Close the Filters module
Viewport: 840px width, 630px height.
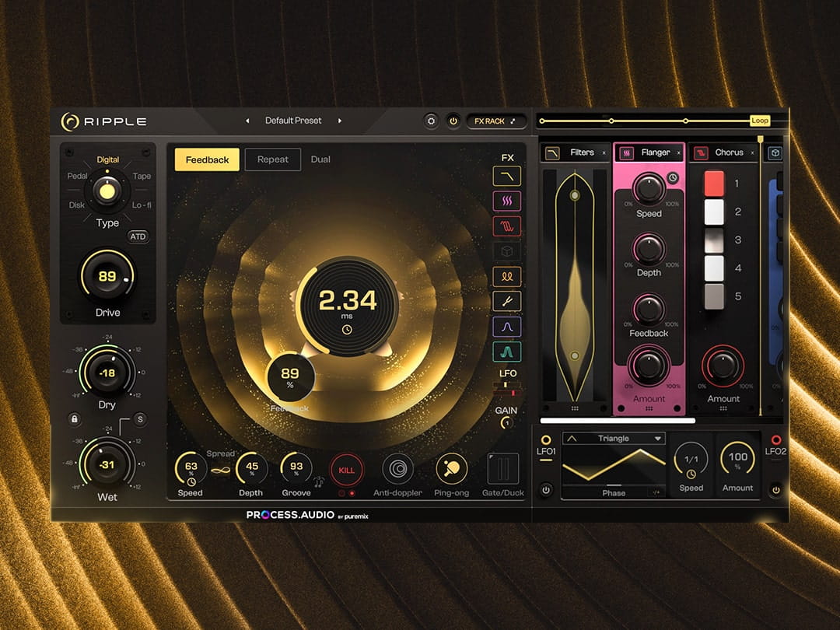[604, 153]
